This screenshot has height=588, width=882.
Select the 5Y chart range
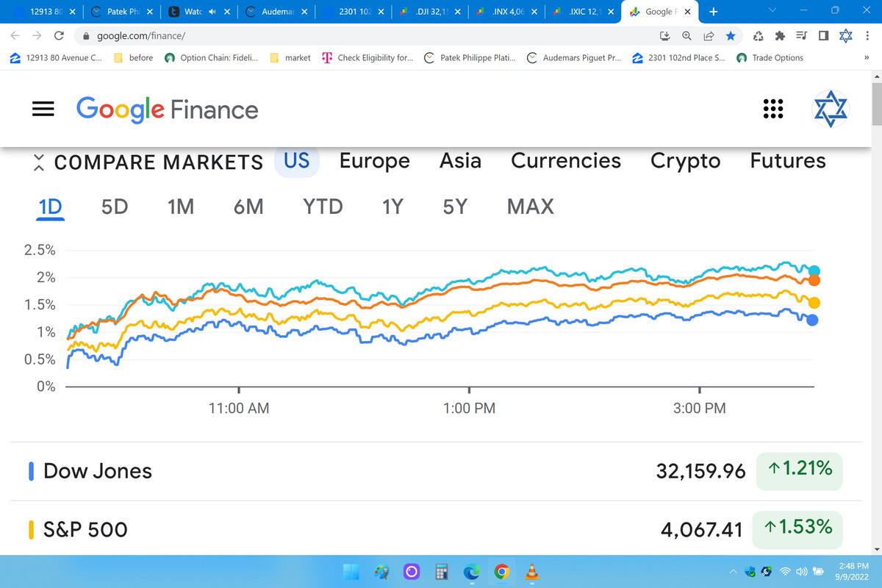(455, 207)
